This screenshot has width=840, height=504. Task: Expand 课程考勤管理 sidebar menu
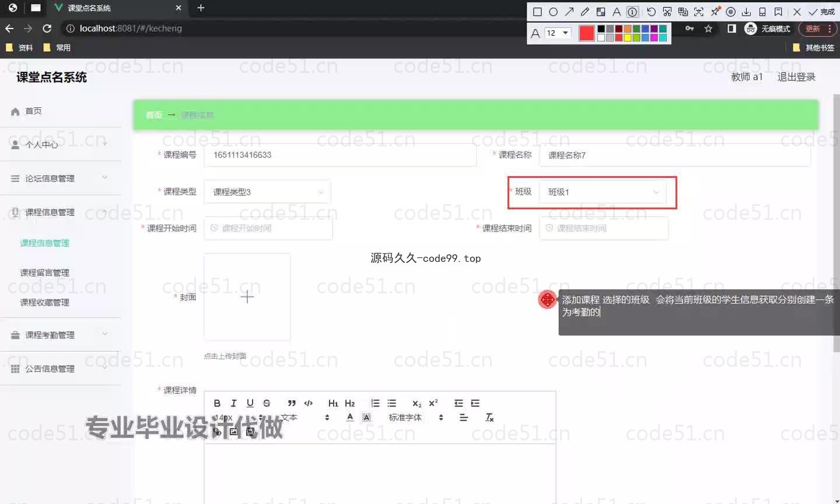[x=61, y=335]
